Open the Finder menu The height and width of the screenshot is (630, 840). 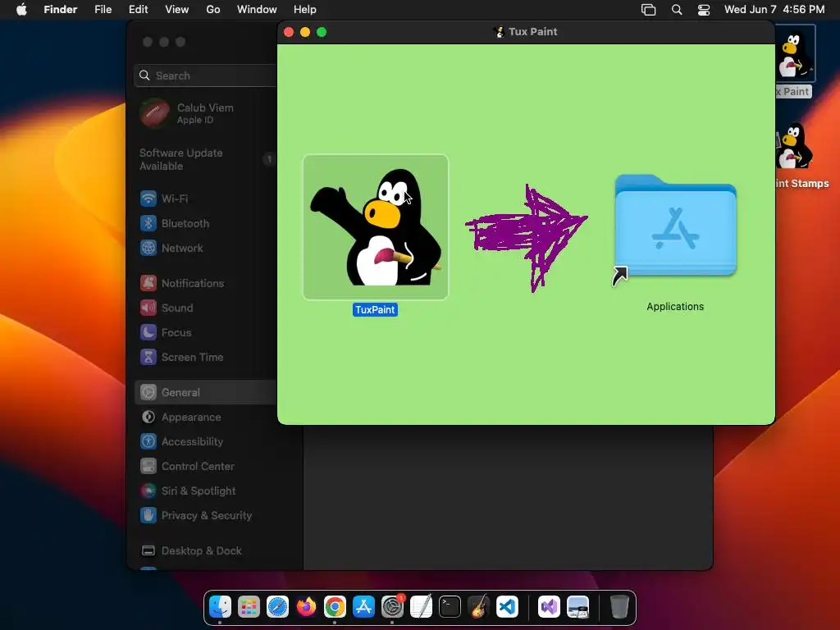[61, 10]
